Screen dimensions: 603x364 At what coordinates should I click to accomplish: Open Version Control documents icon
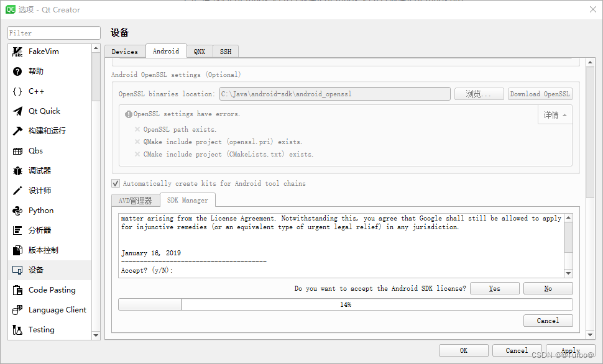[17, 250]
